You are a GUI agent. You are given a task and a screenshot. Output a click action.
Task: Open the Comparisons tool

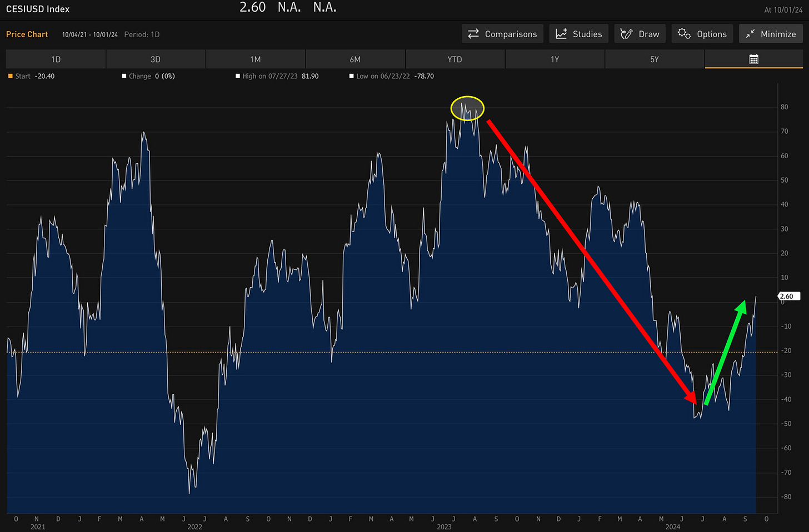(x=502, y=34)
